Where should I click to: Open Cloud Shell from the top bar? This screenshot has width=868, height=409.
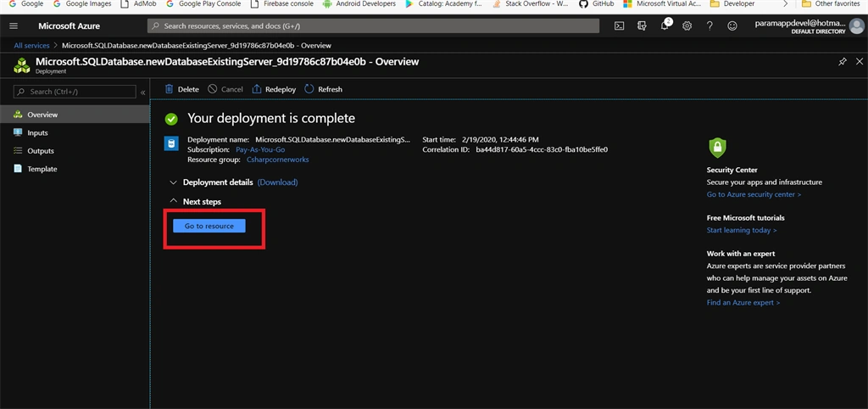tap(620, 26)
